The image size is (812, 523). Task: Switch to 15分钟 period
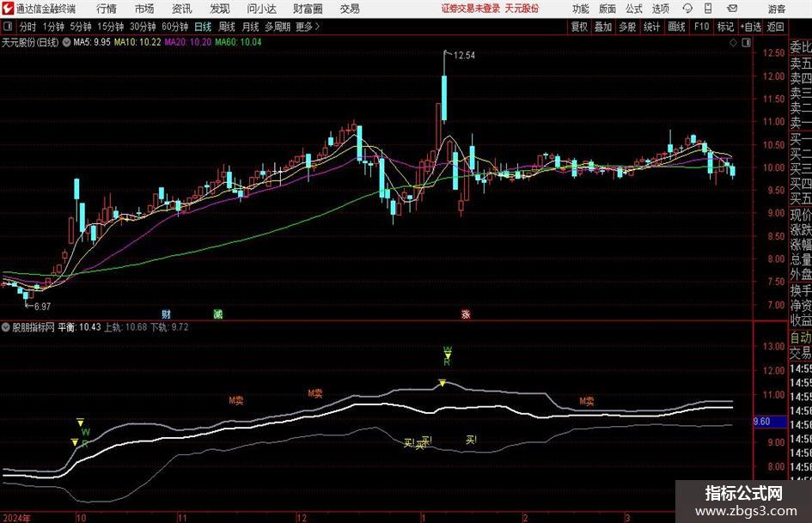point(110,27)
